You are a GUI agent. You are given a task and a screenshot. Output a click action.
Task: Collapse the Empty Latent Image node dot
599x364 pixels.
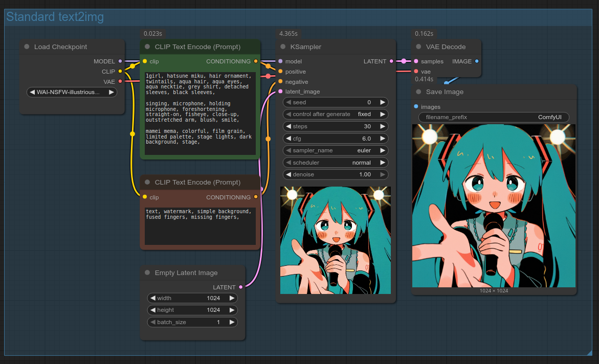[x=147, y=273]
